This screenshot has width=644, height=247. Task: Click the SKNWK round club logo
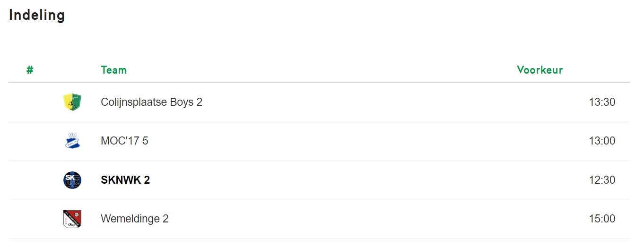pos(72,180)
